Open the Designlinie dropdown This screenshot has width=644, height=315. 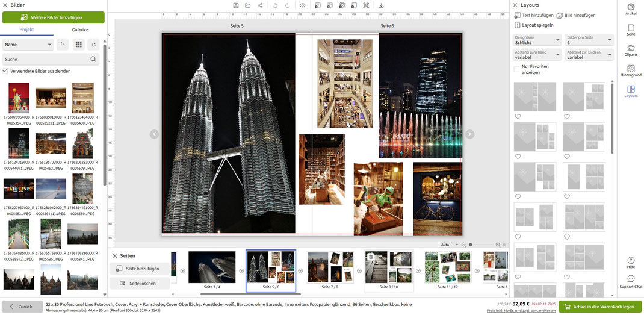[x=536, y=40]
